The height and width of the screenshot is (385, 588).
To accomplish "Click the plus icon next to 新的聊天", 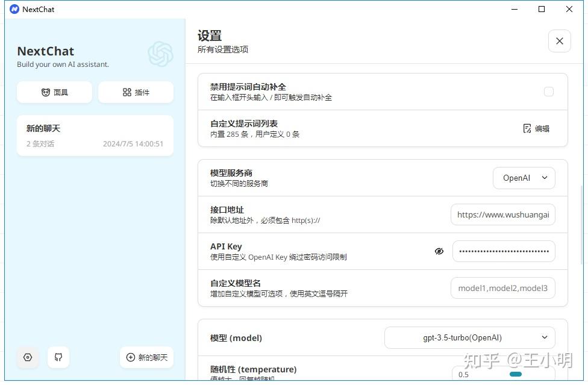I will (x=131, y=357).
